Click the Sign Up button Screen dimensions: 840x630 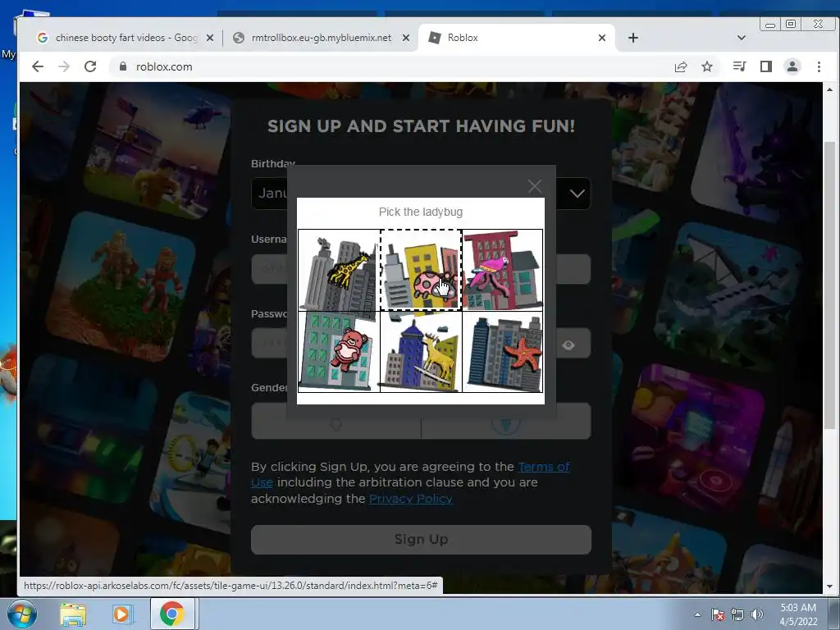421,540
